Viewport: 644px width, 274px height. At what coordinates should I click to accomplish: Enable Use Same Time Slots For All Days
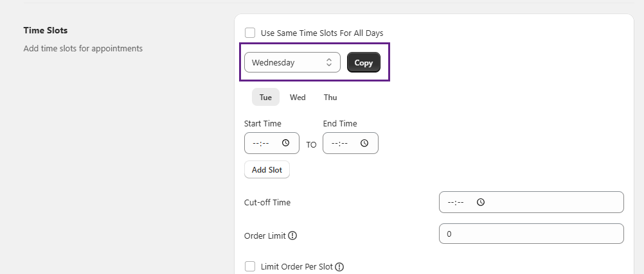[250, 33]
